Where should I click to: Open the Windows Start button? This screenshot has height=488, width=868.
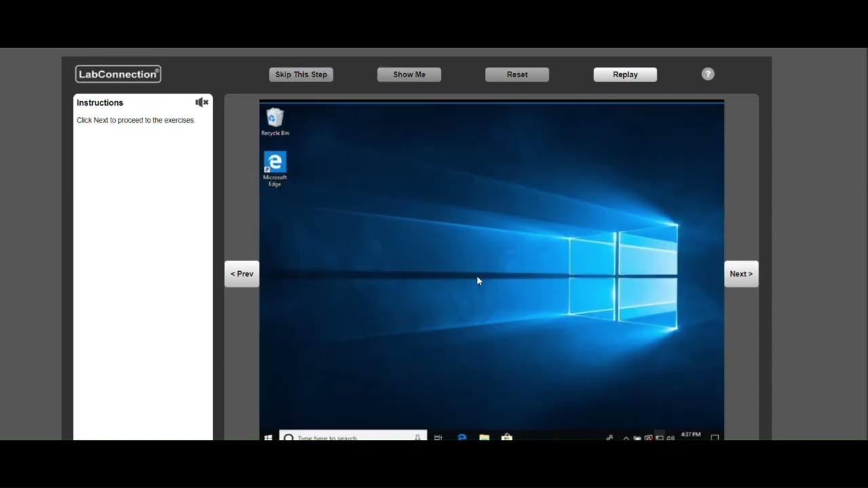269,438
